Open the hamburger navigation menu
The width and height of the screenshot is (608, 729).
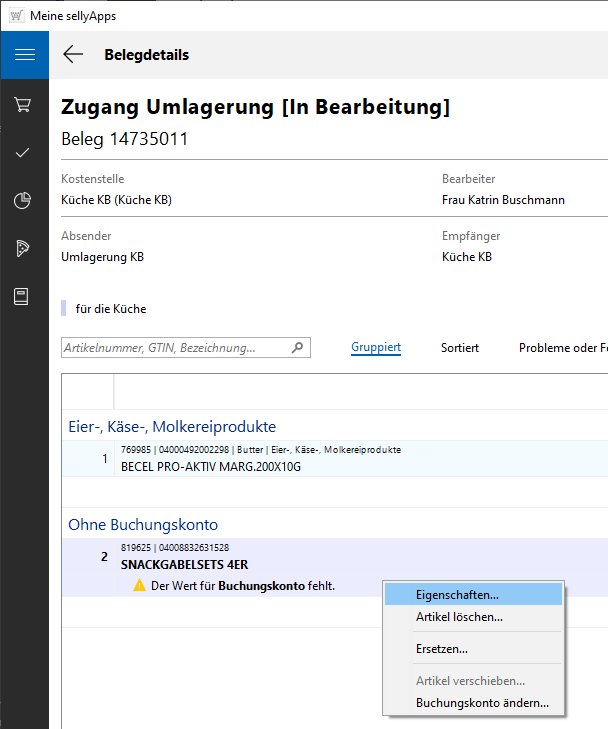[24, 55]
